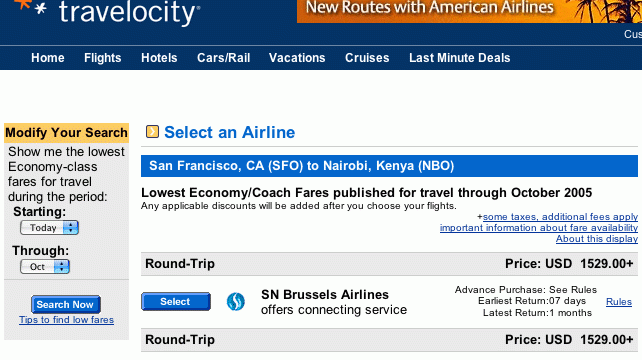Click the arrow icon beside Select an Airline
The height and width of the screenshot is (360, 642).
click(152, 131)
